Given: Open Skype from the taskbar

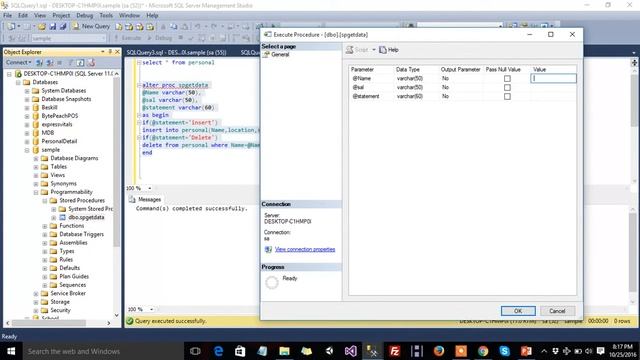Looking at the screenshot, I should (x=504, y=351).
